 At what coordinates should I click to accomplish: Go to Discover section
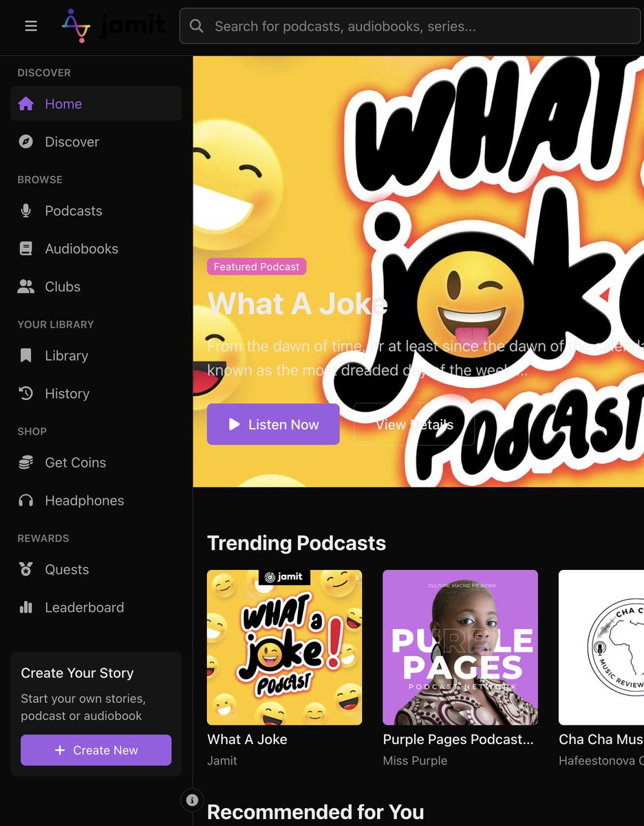[96, 142]
